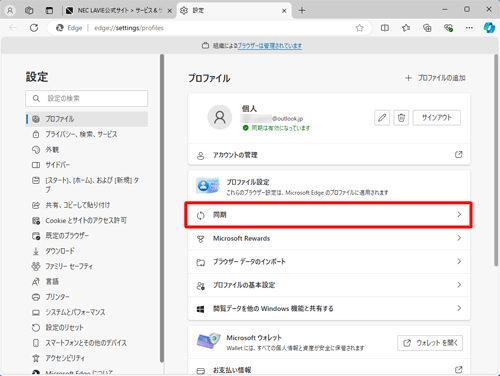The height and width of the screenshot is (376, 500).
Task: Open アカウントの管理 row
Action: click(329, 155)
